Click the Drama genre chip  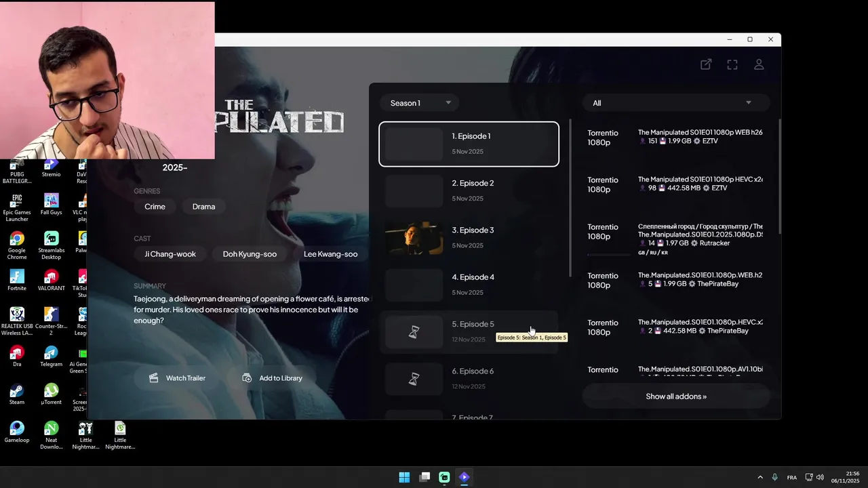click(x=203, y=207)
